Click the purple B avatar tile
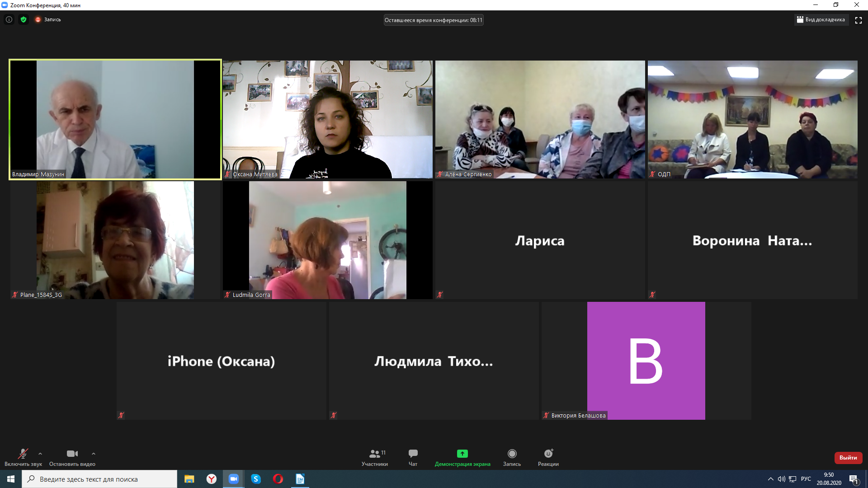 (x=646, y=361)
